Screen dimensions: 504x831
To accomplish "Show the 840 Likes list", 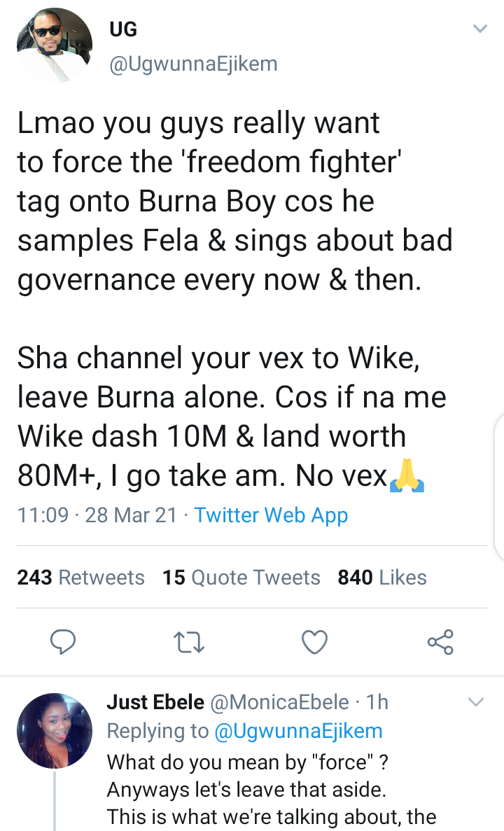I will coord(382,578).
